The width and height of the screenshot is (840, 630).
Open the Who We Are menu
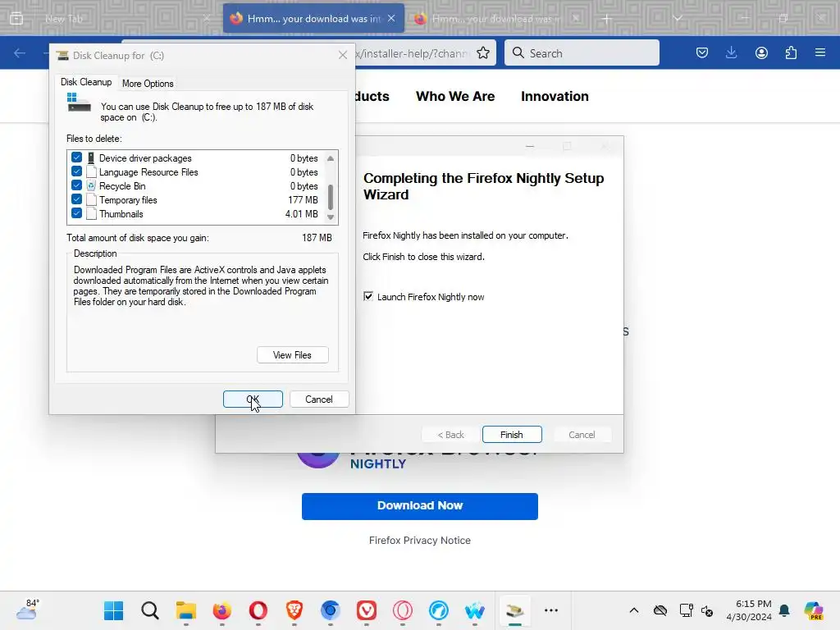click(x=455, y=97)
